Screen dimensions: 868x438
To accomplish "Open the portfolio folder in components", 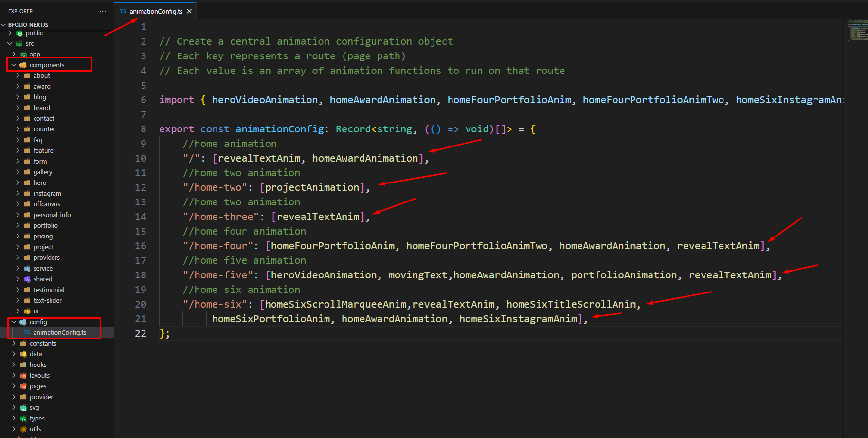I will click(45, 226).
